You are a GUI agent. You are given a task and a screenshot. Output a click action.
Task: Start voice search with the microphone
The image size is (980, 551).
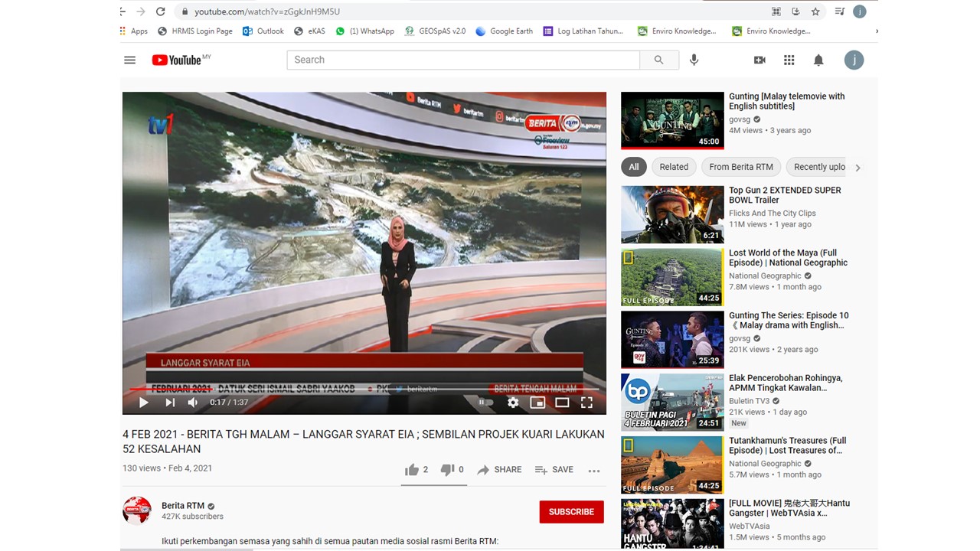coord(694,60)
